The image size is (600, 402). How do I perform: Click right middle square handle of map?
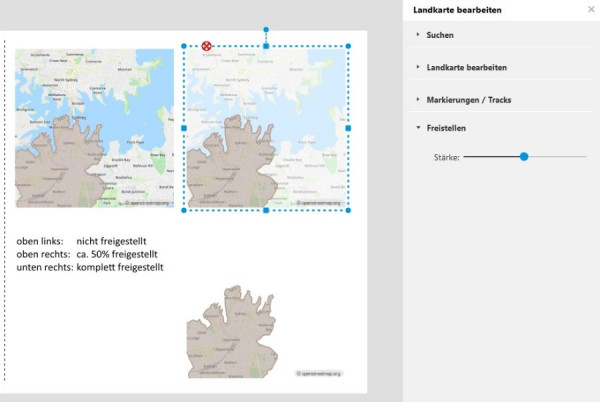[x=348, y=128]
